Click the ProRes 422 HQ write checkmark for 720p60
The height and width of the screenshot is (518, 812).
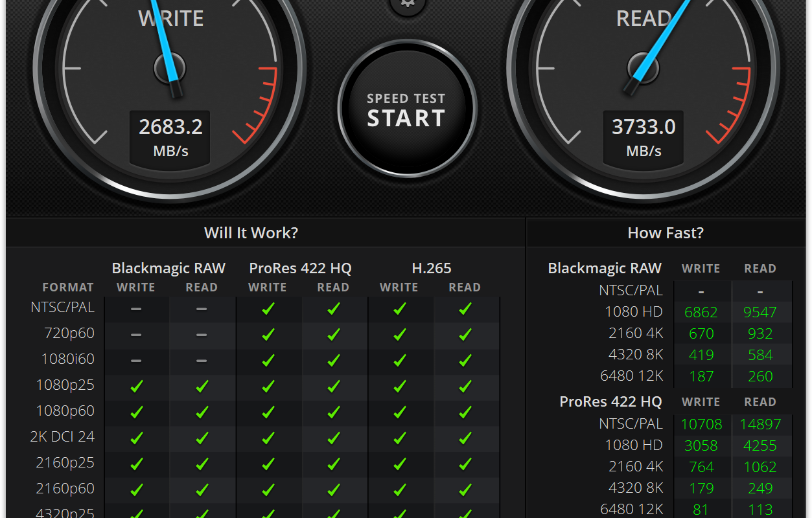click(268, 335)
